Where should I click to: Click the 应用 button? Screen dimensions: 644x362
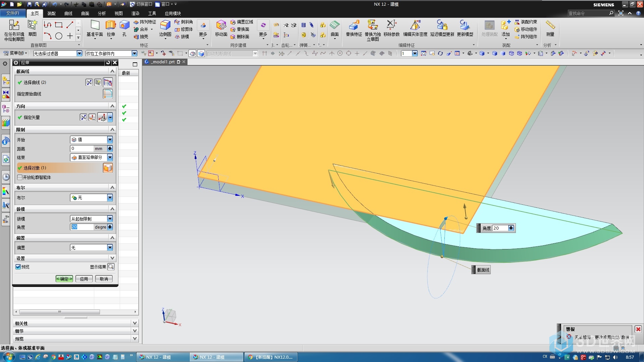[x=84, y=279]
